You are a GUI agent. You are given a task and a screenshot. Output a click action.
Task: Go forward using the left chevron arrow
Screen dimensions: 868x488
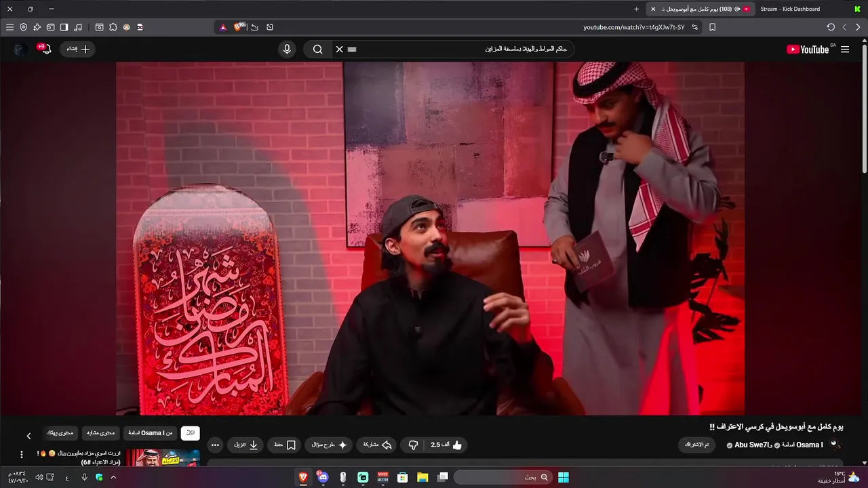click(844, 27)
